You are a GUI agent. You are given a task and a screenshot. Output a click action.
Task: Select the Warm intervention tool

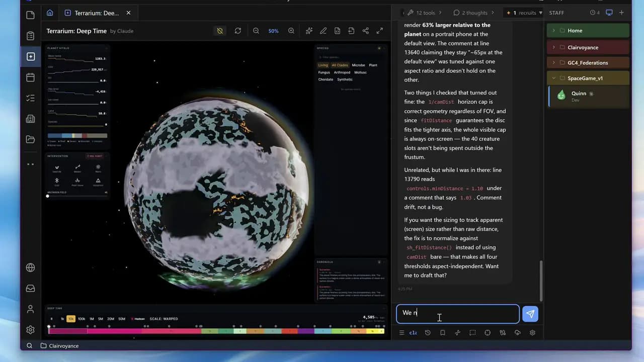[x=98, y=169]
